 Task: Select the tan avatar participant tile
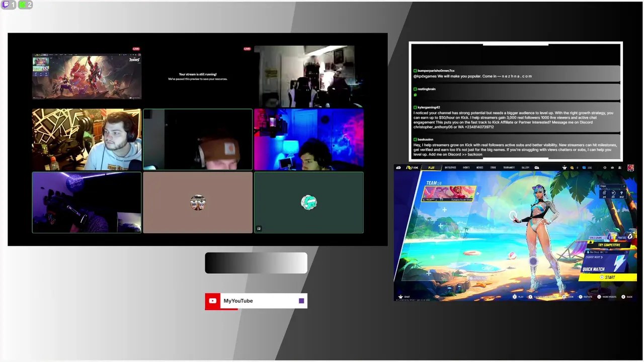(x=198, y=203)
